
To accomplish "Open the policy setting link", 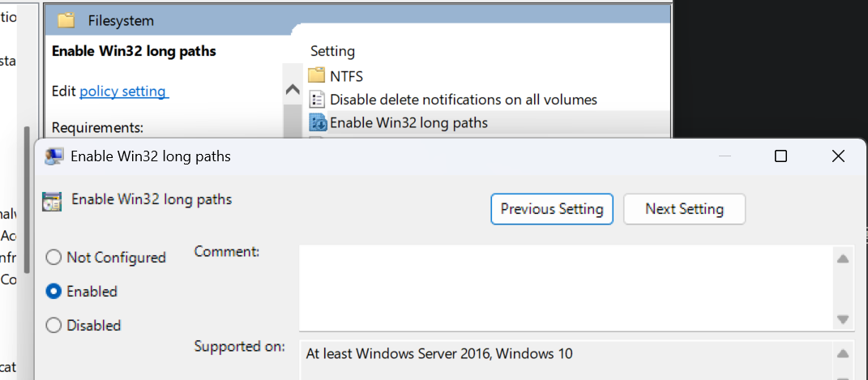I will click(x=124, y=92).
